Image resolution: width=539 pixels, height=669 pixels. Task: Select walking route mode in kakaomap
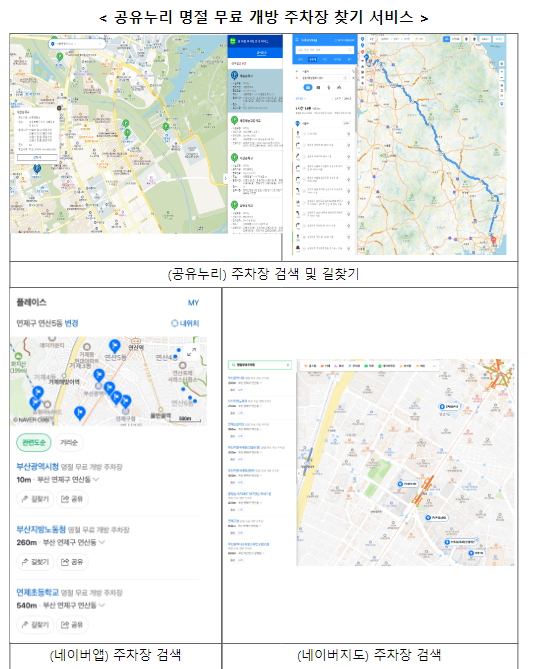pos(329,87)
